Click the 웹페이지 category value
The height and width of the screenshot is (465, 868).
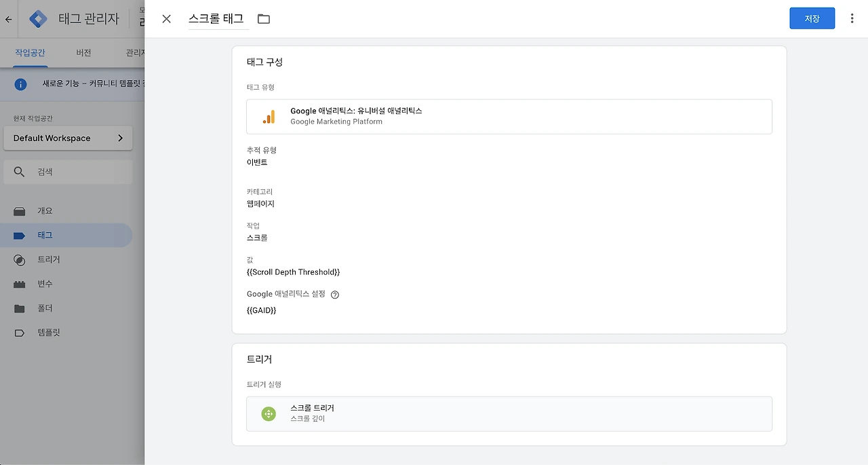260,204
